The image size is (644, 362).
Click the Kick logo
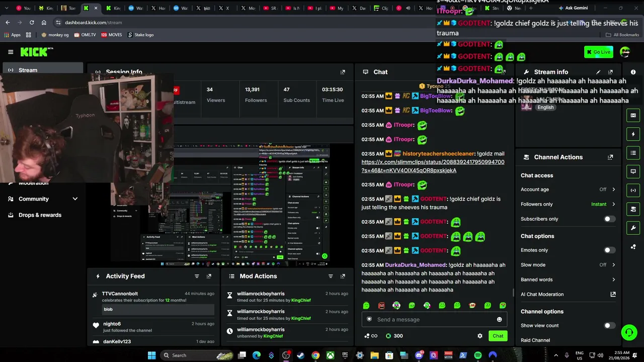click(x=36, y=52)
